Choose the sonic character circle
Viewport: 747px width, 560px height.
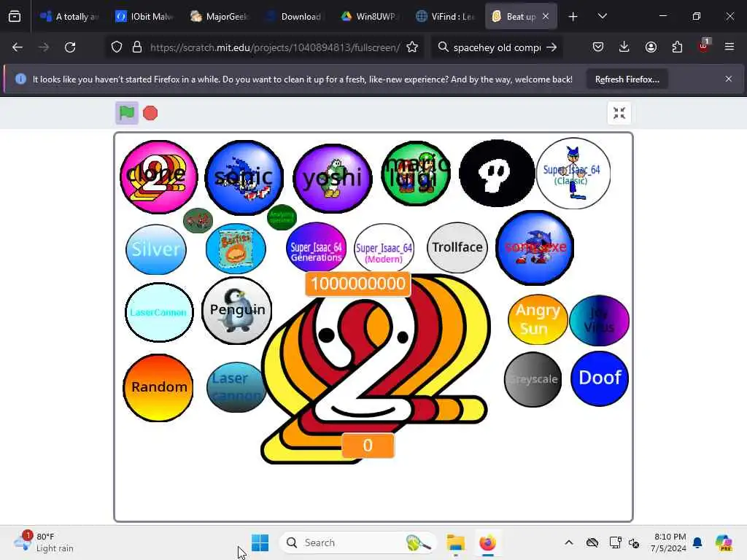point(244,178)
